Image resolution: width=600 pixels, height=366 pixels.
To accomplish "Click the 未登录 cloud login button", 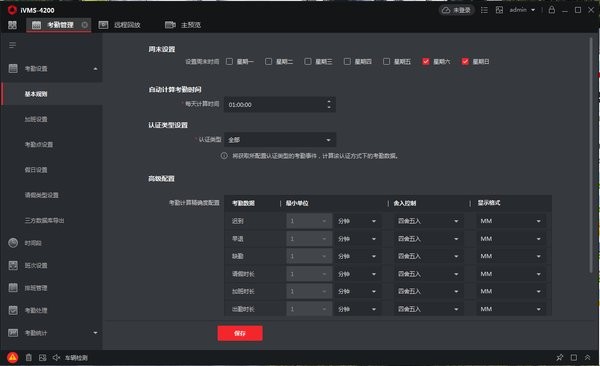I will coord(457,10).
